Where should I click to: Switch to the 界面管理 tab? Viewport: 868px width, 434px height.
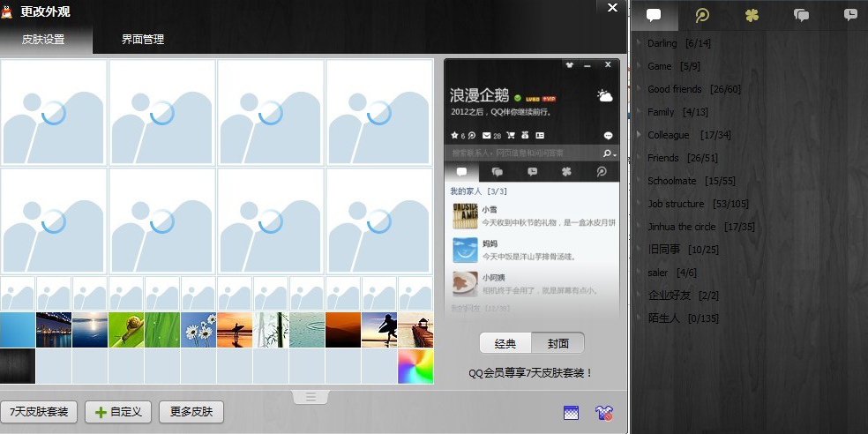(x=143, y=40)
